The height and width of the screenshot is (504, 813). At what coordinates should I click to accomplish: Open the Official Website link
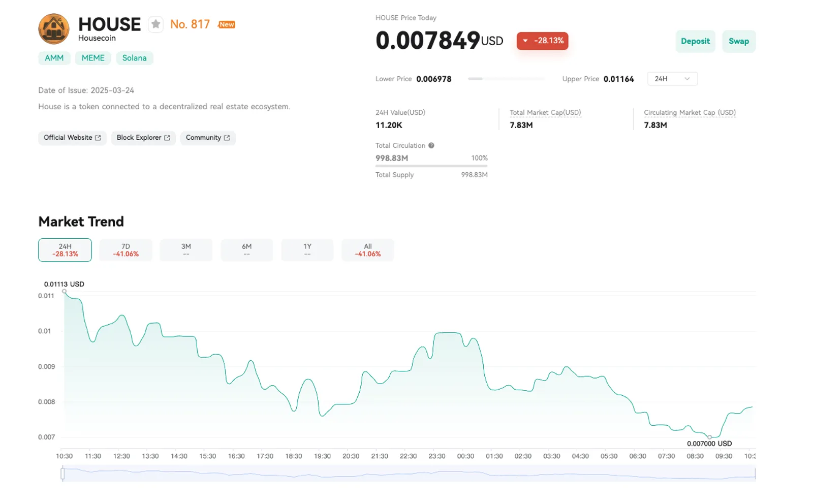click(72, 138)
